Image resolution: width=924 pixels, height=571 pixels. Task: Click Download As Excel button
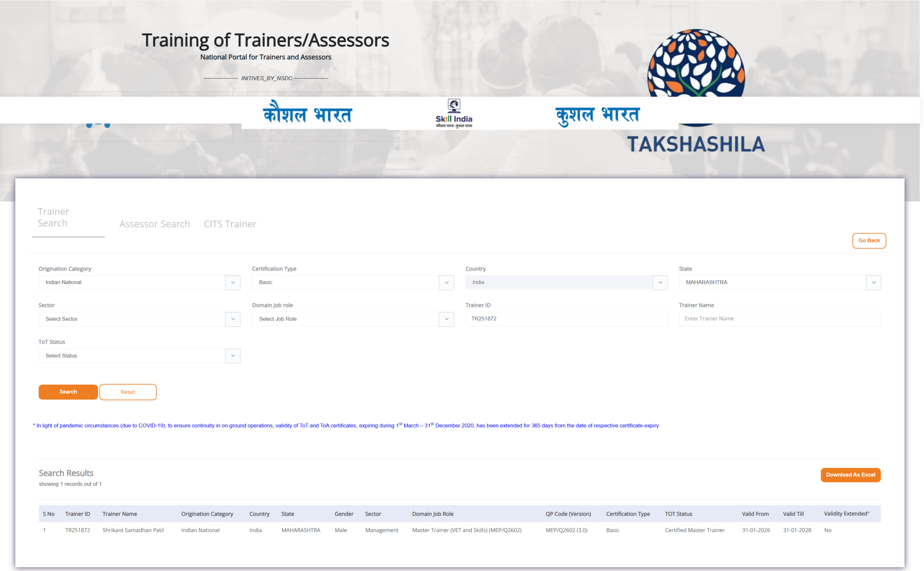(x=850, y=475)
